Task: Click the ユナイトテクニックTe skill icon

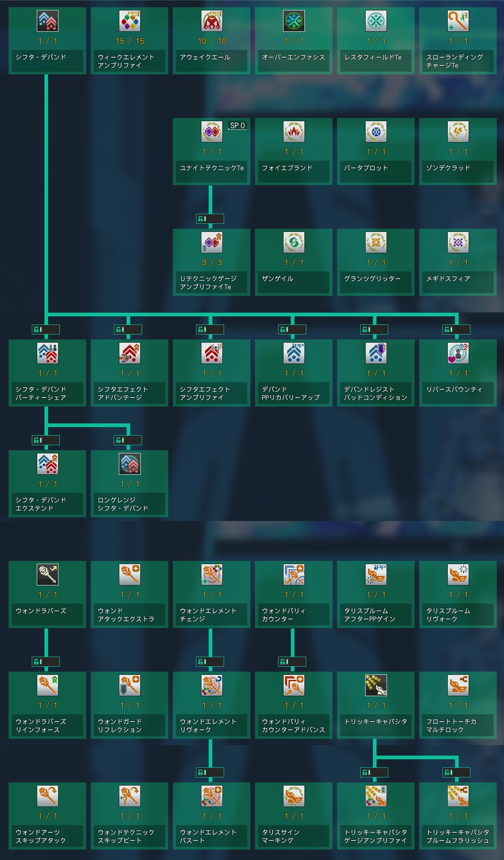Action: coord(212,132)
